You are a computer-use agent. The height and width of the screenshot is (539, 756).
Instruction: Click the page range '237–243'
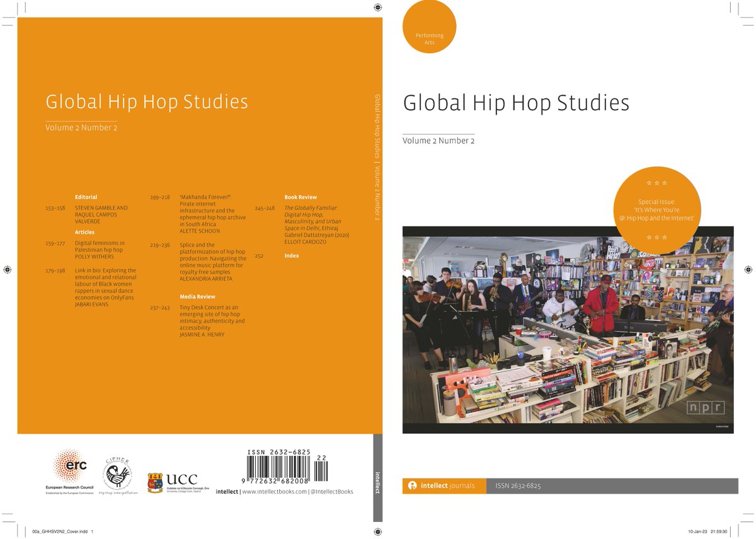click(160, 307)
